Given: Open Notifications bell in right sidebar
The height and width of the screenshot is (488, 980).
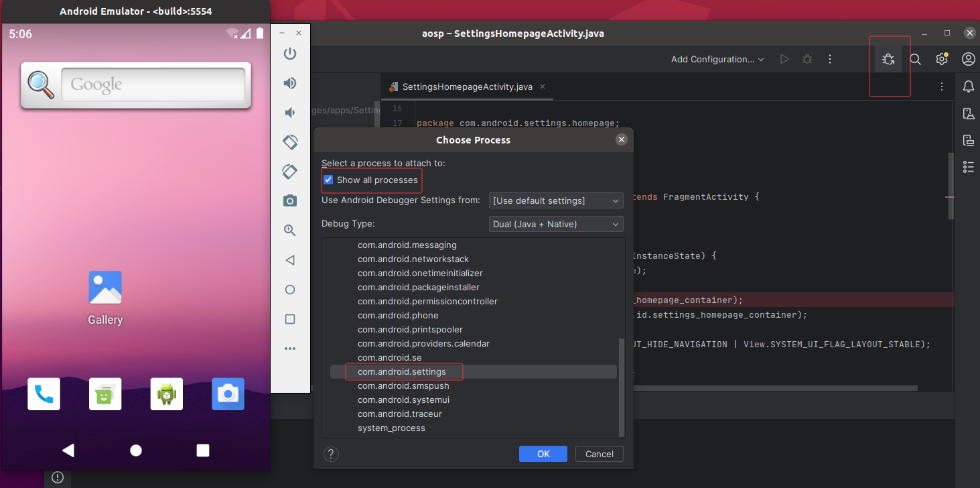Looking at the screenshot, I should [x=969, y=86].
